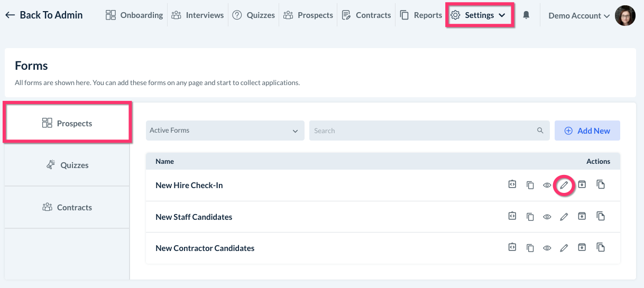Screen dimensions: 644x288
Task: Click the Add New button
Action: pos(587,131)
